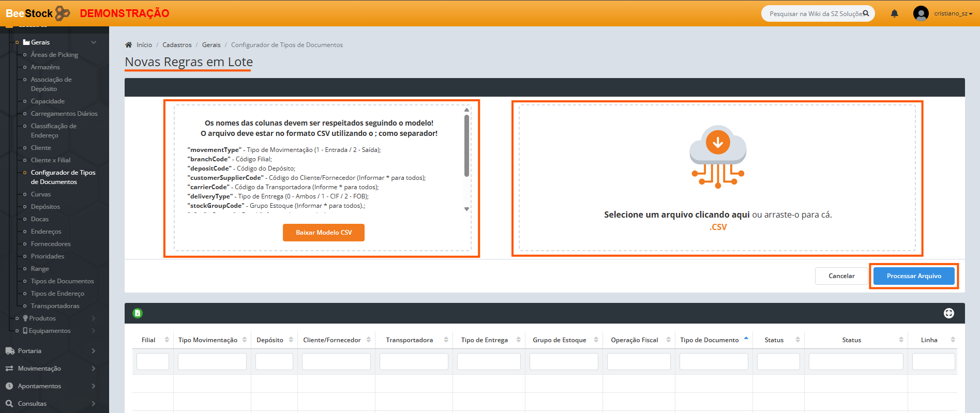Click the Depósito column filter field
Image resolution: width=980 pixels, height=413 pixels.
click(x=274, y=362)
